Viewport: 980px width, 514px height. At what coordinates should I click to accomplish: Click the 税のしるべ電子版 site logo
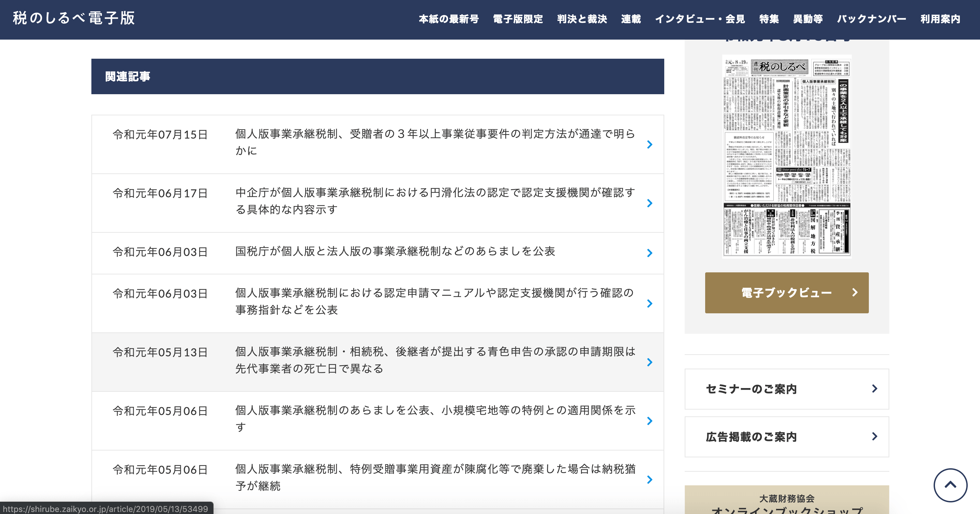pyautogui.click(x=74, y=18)
